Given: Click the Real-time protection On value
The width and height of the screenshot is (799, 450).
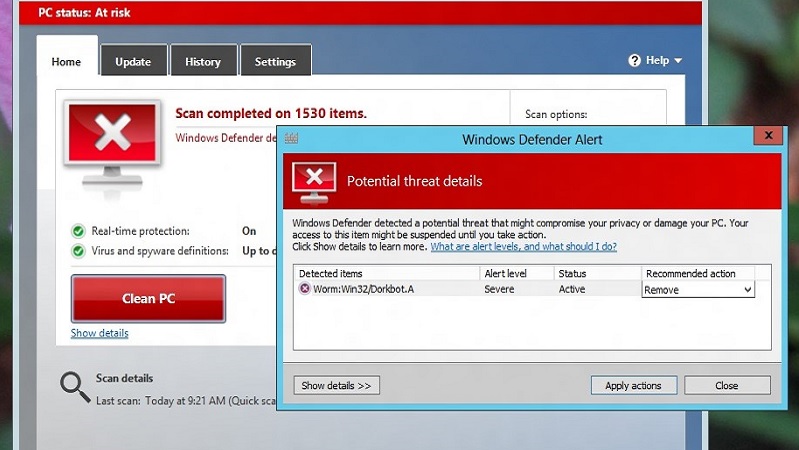Looking at the screenshot, I should [249, 231].
